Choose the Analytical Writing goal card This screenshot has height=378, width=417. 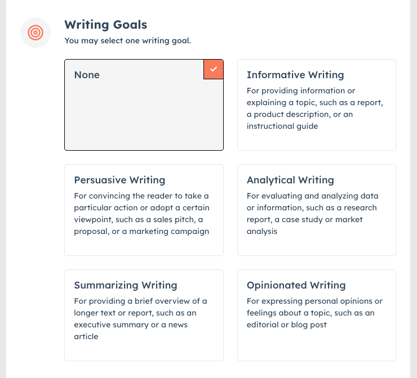(x=316, y=210)
